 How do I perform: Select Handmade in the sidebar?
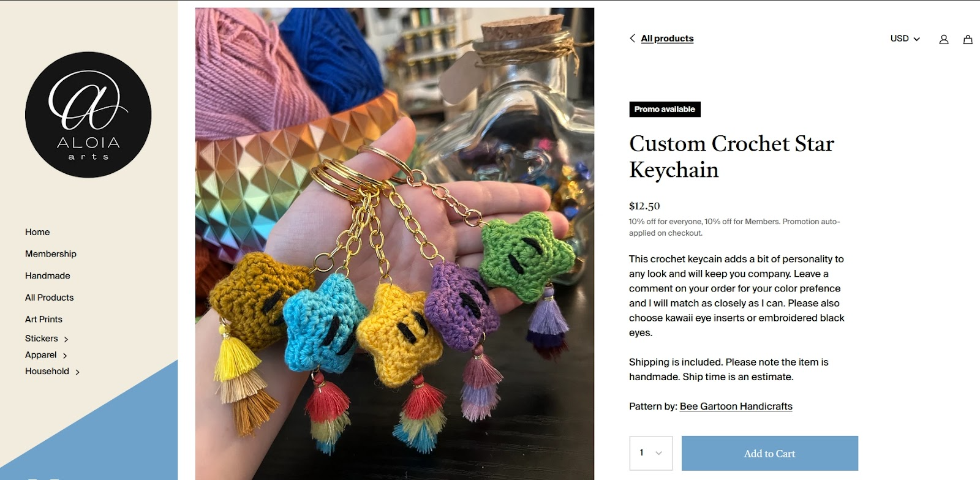click(48, 276)
